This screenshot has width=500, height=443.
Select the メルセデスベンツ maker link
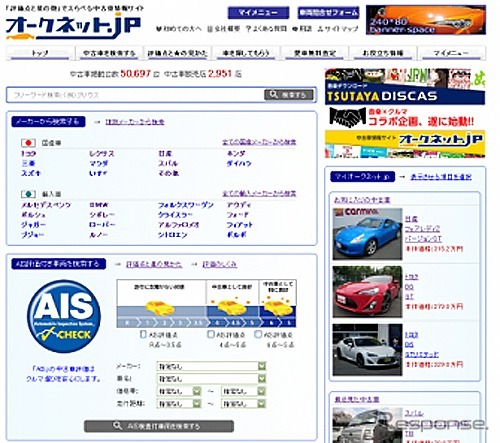[46, 205]
